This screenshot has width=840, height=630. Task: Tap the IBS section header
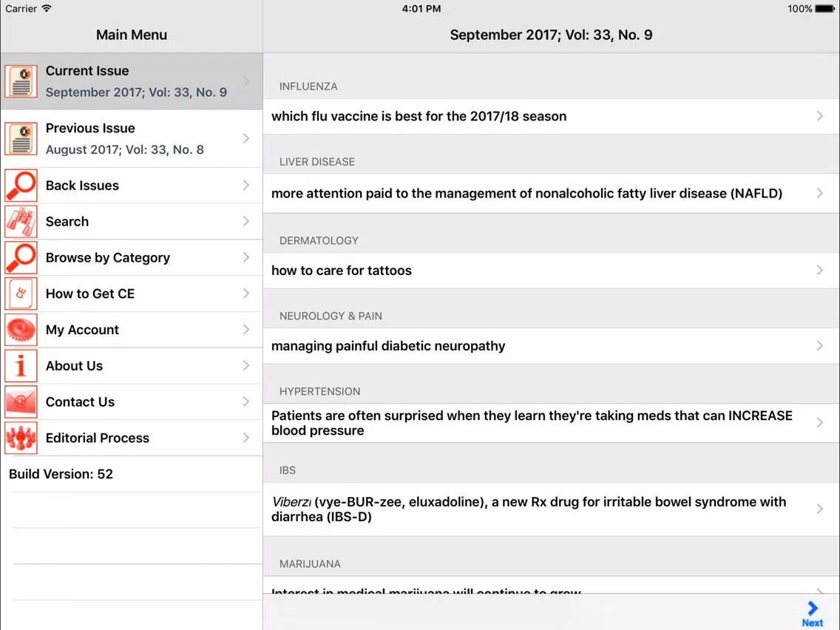point(287,470)
